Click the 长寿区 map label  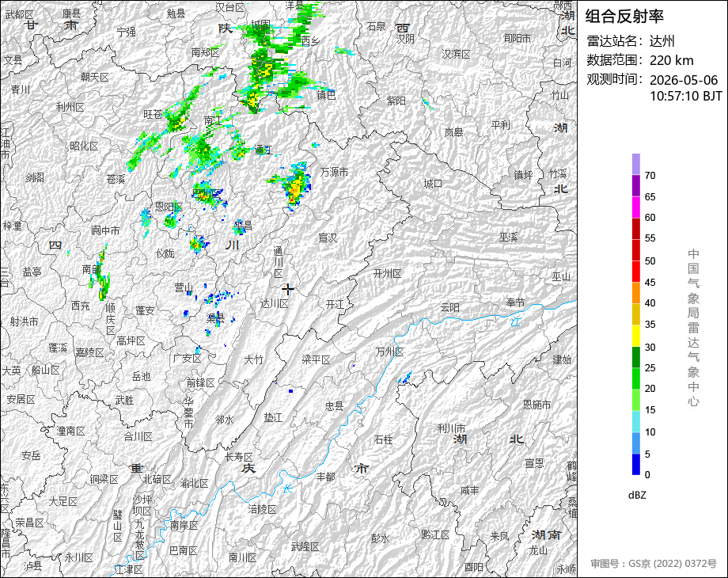pos(239,457)
